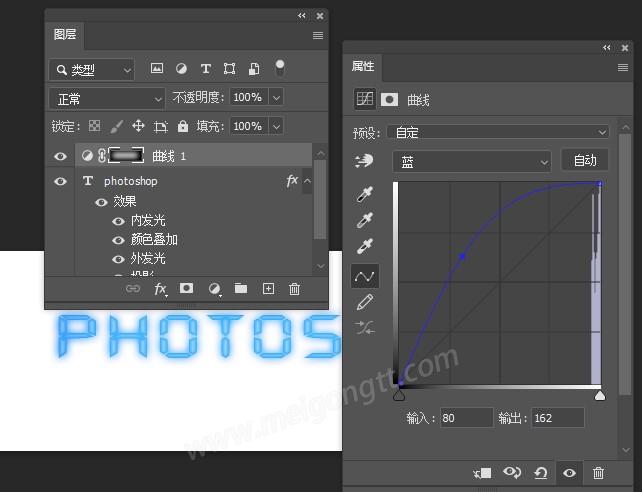Filter layers by shape type

(229, 68)
